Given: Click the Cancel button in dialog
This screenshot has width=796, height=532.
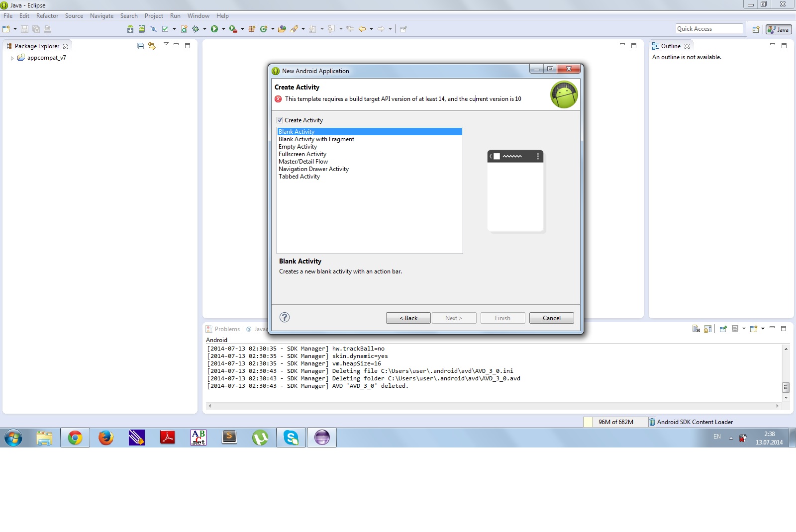Looking at the screenshot, I should click(x=552, y=318).
